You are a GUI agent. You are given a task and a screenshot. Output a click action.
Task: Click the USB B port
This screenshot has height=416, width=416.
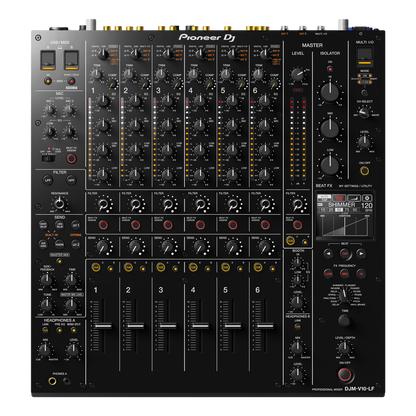point(71,60)
